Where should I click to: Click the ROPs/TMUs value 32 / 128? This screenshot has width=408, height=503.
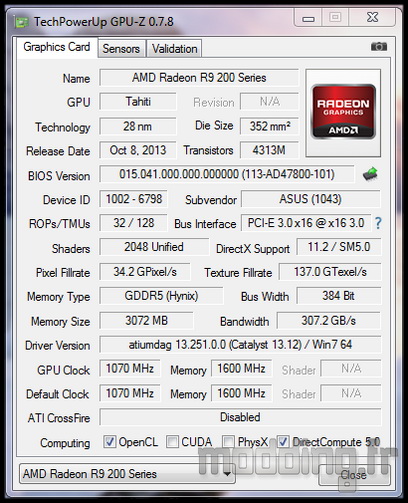133,223
